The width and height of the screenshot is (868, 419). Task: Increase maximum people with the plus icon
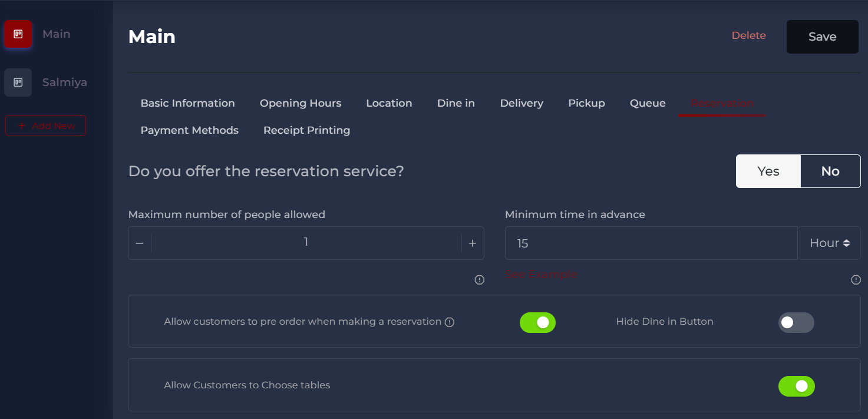pos(472,243)
